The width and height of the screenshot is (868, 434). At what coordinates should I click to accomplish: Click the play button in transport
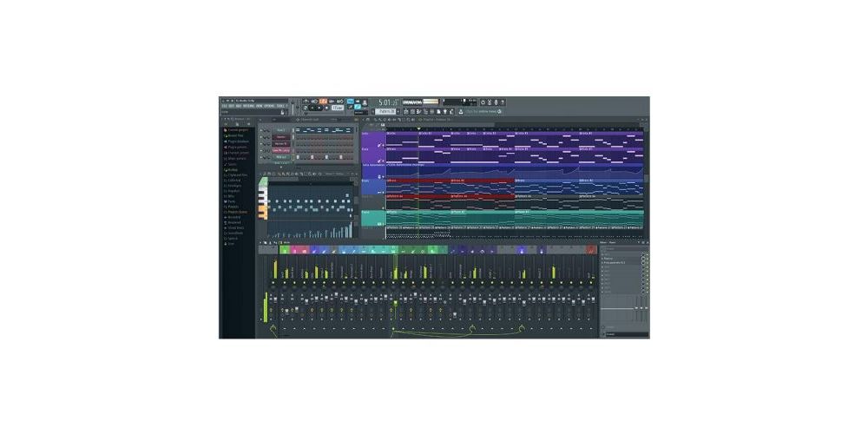[x=312, y=108]
